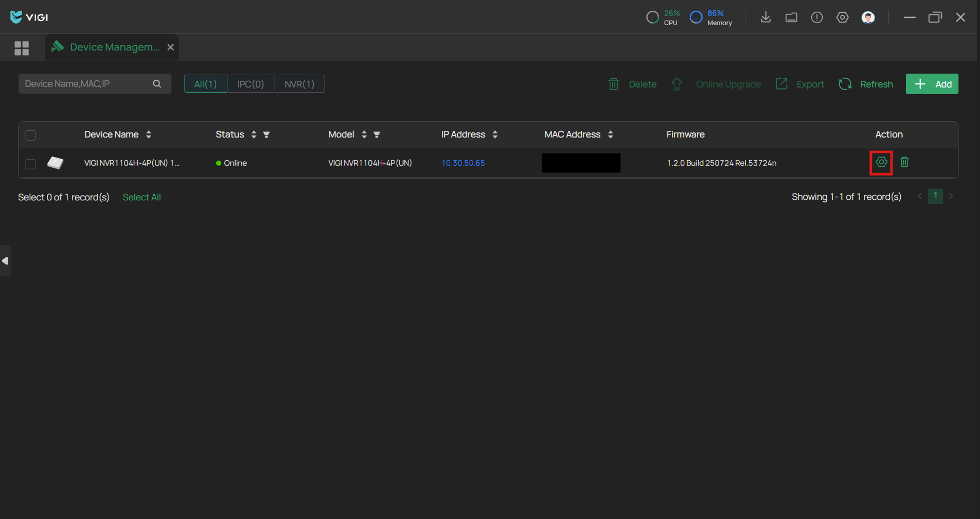This screenshot has height=519, width=980.
Task: Open the 10.30.50.65 IP address link
Action: coord(463,163)
